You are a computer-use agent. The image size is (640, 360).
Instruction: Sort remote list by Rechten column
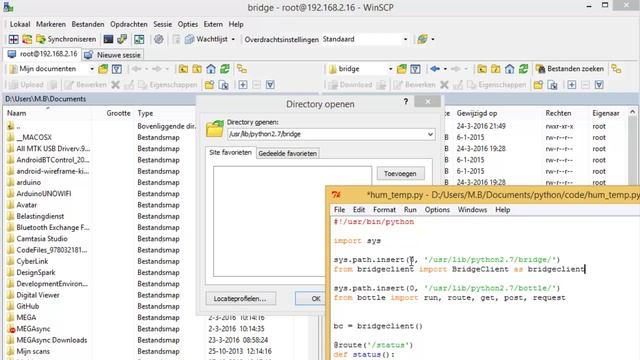pyautogui.click(x=558, y=113)
